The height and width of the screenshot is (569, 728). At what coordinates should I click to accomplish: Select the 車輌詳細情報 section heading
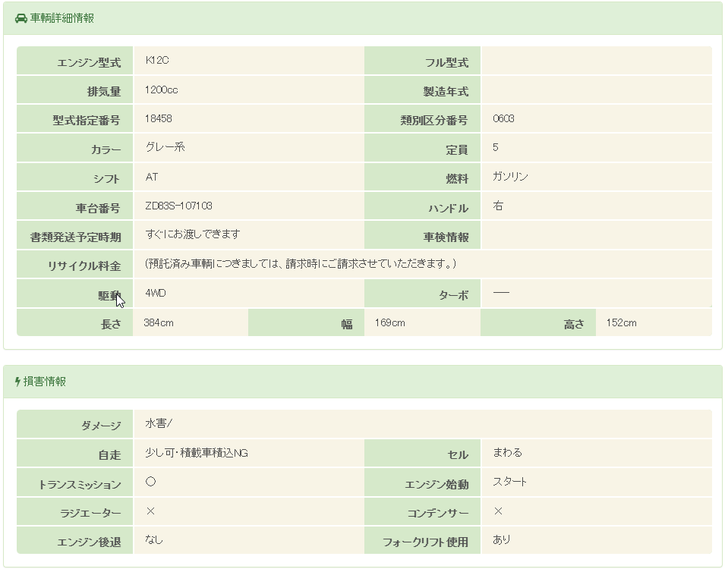pyautogui.click(x=62, y=18)
